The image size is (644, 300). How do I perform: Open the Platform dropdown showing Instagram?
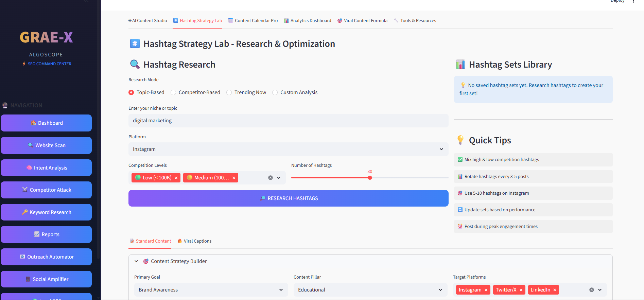288,149
